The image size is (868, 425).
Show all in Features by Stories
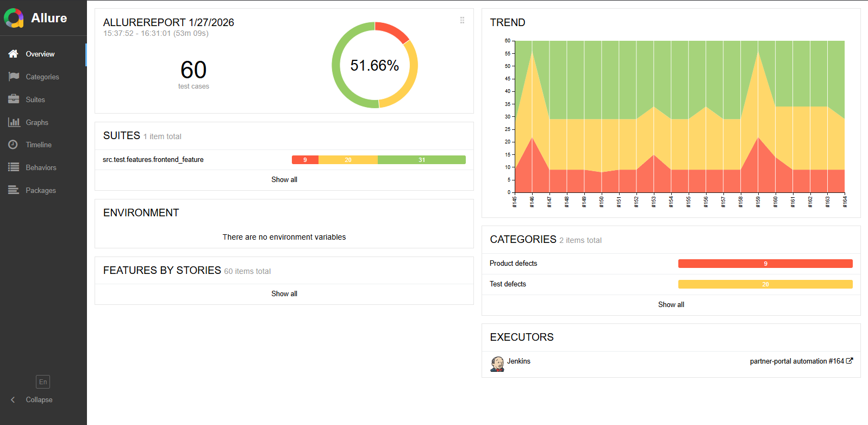click(284, 294)
